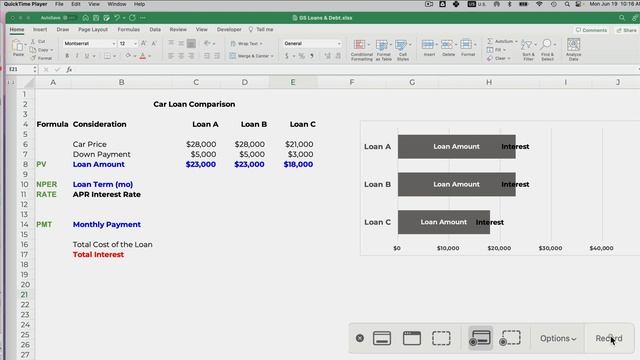The image size is (640, 360).
Task: Open the Fill dropdown
Action: tap(496, 50)
